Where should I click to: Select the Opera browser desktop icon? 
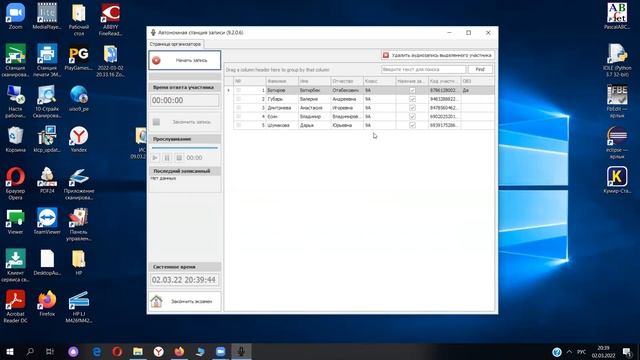pyautogui.click(x=16, y=184)
